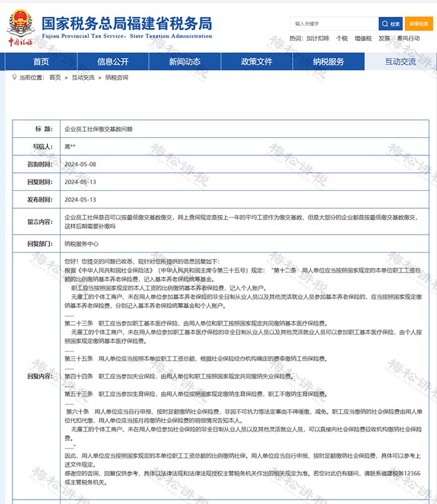Click the 加计扣除 hot word link
Viewport: 437px width, 504px height.
(x=318, y=39)
